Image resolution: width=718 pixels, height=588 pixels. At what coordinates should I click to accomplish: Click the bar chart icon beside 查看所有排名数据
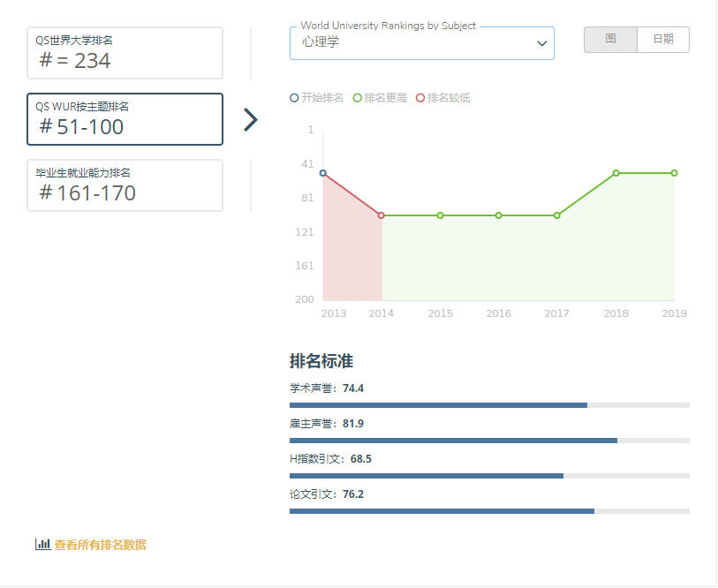pos(42,545)
